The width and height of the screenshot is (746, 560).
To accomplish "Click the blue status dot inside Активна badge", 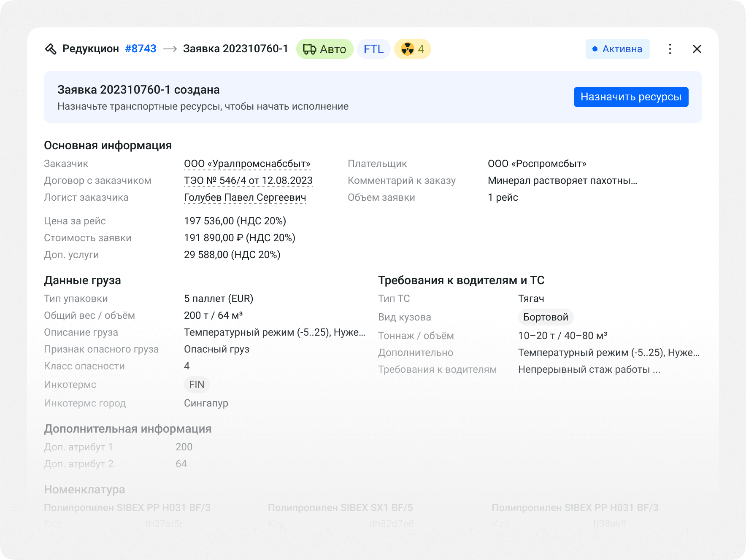I will click(595, 49).
